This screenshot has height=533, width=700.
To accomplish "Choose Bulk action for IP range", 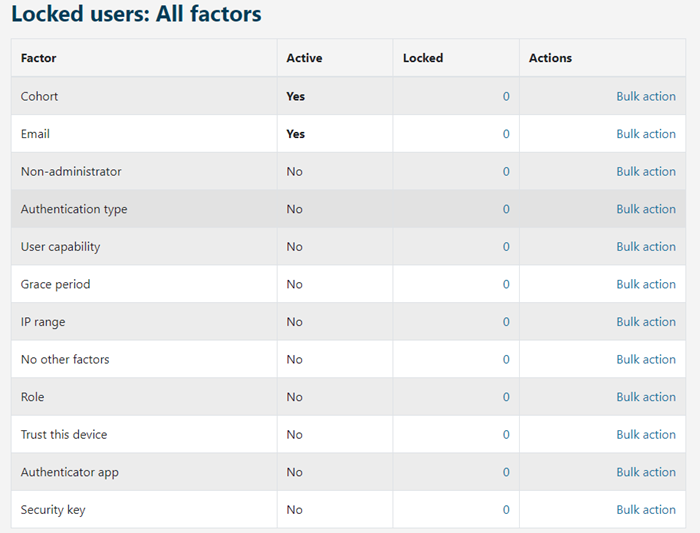I will 645,322.
